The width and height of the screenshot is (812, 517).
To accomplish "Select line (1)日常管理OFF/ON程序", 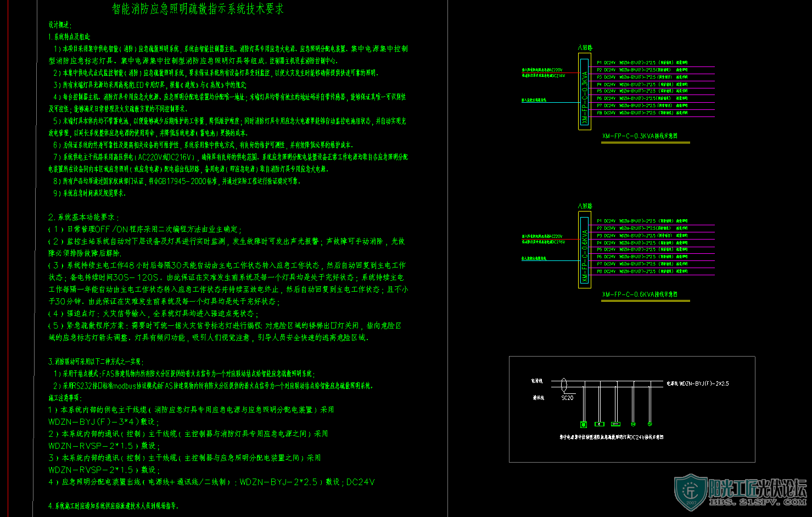I will (145, 229).
